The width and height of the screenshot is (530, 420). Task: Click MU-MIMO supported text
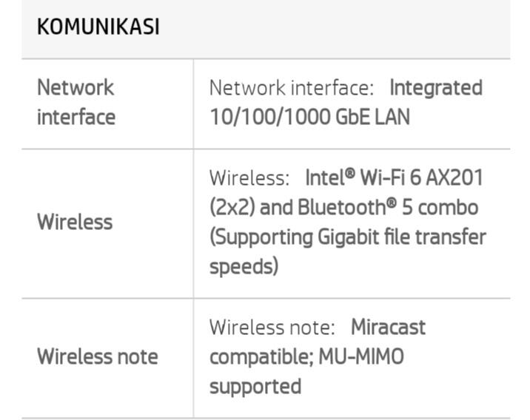[306, 371]
